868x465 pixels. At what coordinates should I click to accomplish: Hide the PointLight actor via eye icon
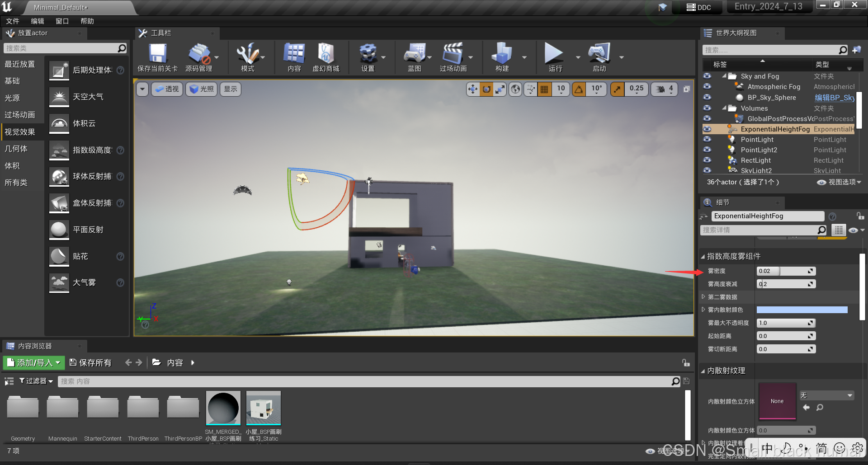707,140
